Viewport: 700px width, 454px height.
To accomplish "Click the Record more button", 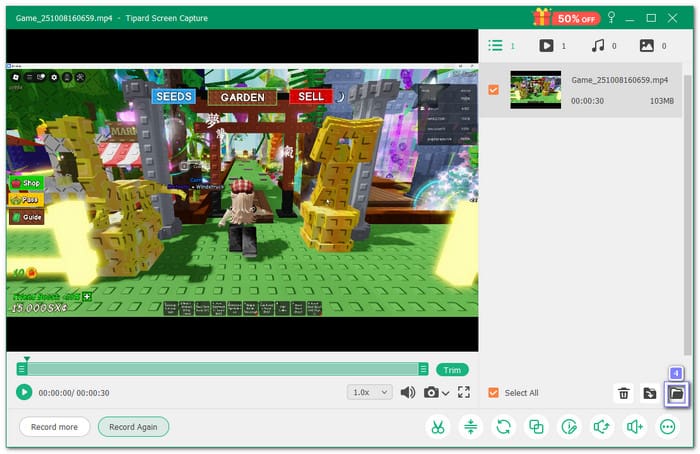I will 55,427.
